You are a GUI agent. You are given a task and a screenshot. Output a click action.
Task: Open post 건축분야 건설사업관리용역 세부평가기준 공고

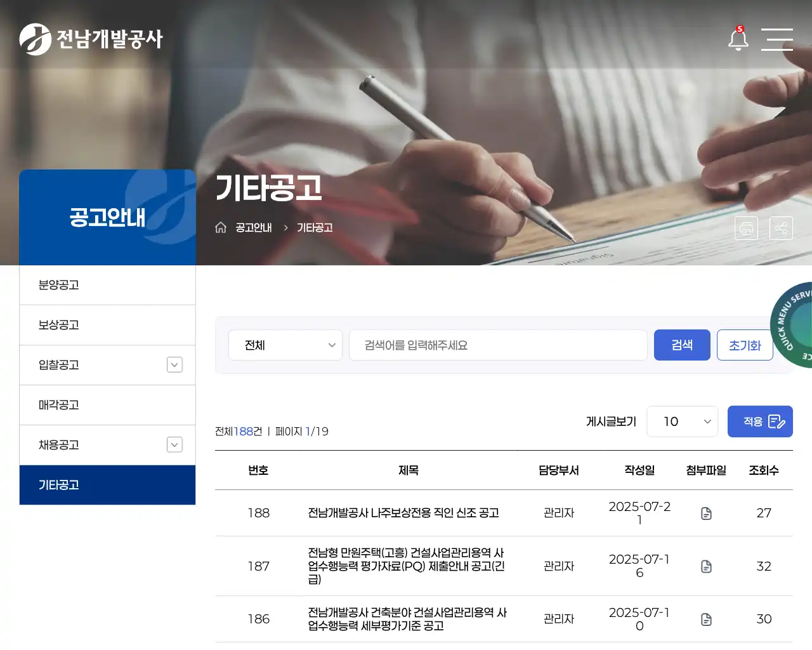tap(407, 619)
